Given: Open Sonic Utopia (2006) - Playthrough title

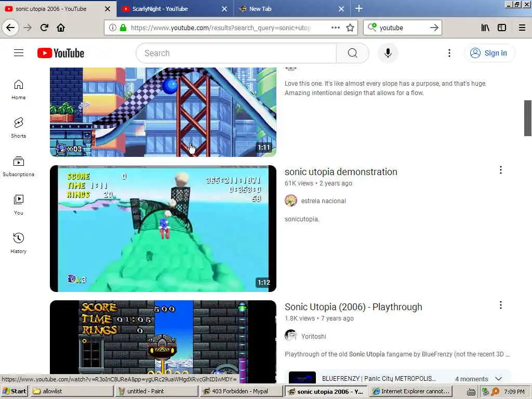Looking at the screenshot, I should click(x=353, y=307).
